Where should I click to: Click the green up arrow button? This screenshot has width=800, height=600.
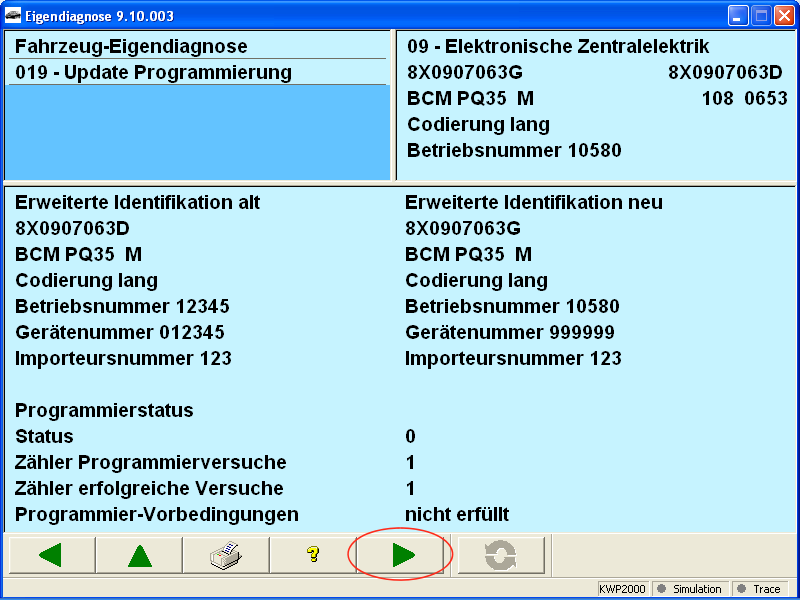139,555
